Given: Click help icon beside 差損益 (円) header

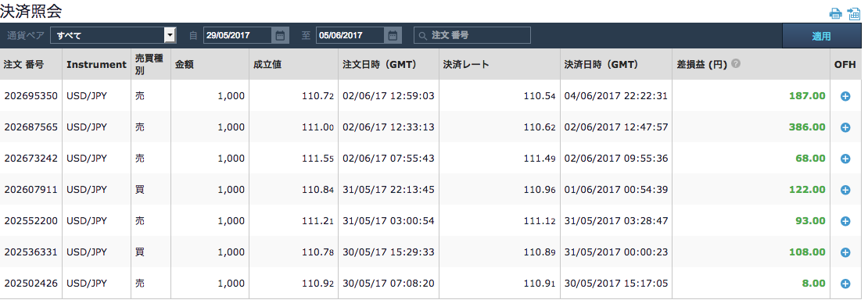Looking at the screenshot, I should coord(735,63).
